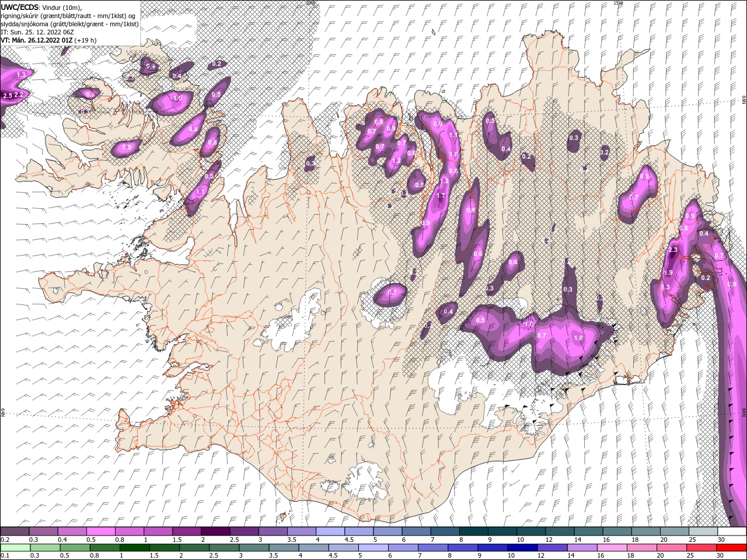Click upper legend swatch between 4 and 4.5
The image size is (747, 560).
pyautogui.click(x=329, y=531)
